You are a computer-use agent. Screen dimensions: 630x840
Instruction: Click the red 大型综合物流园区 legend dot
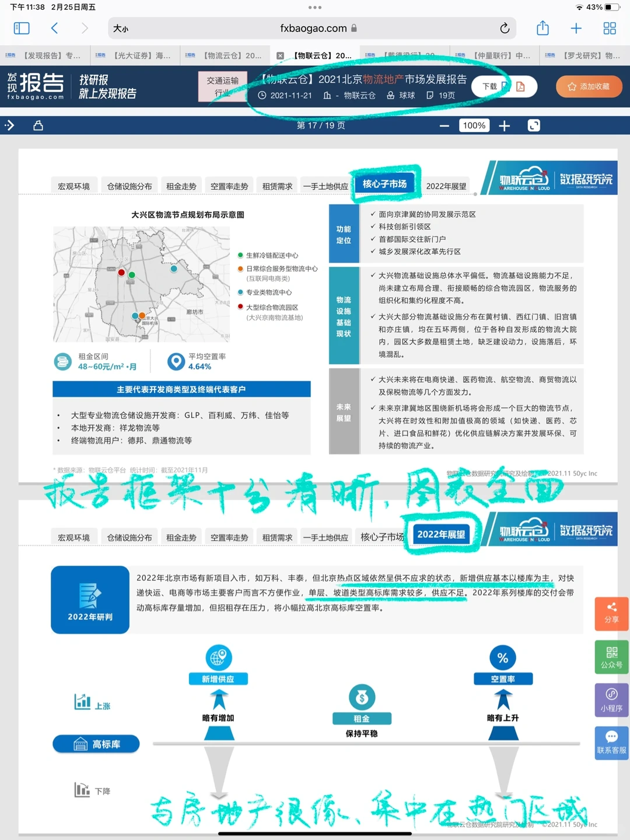[240, 307]
